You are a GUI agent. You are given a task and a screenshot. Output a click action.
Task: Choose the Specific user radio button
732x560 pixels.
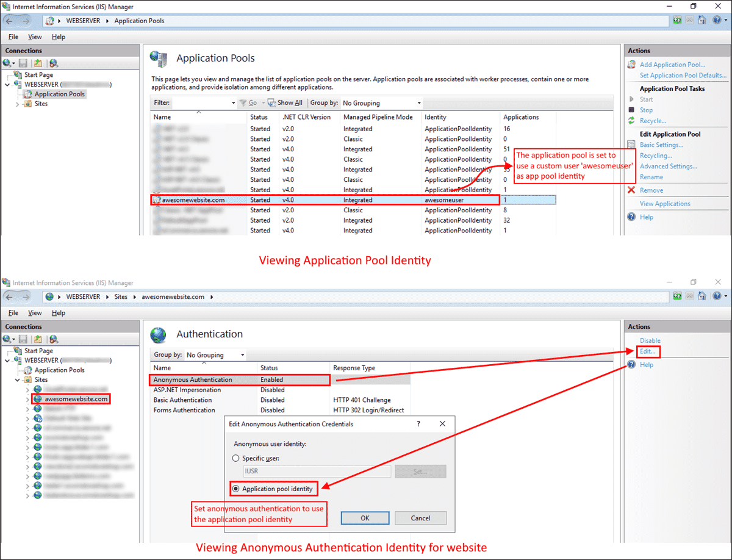tap(235, 458)
